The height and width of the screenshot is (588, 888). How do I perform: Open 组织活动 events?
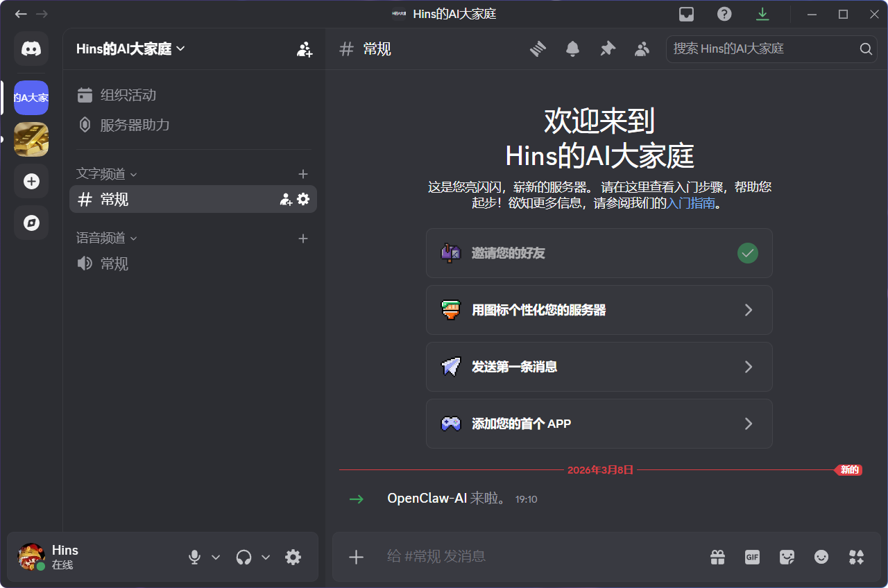point(193,95)
